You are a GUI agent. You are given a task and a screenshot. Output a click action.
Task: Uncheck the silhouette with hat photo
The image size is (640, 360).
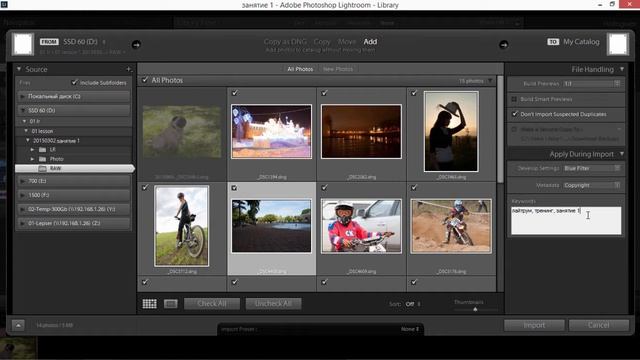coord(414,93)
